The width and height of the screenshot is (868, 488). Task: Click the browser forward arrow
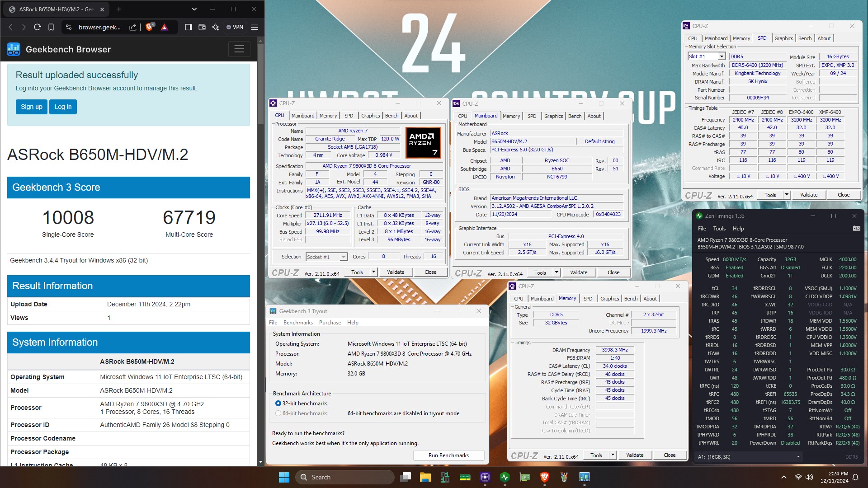(24, 27)
